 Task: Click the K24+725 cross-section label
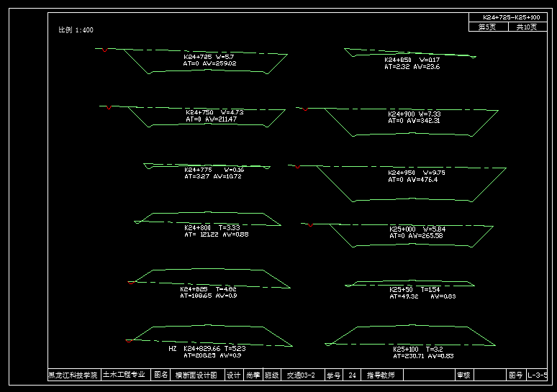209,56
